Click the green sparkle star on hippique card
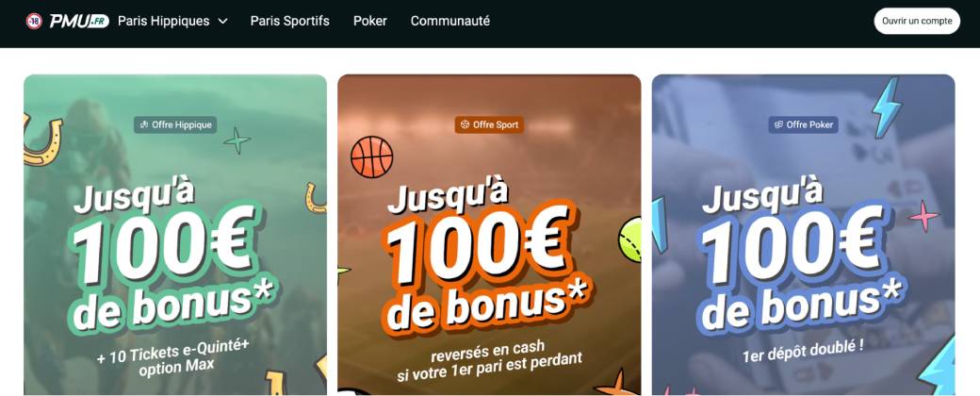 (237, 140)
